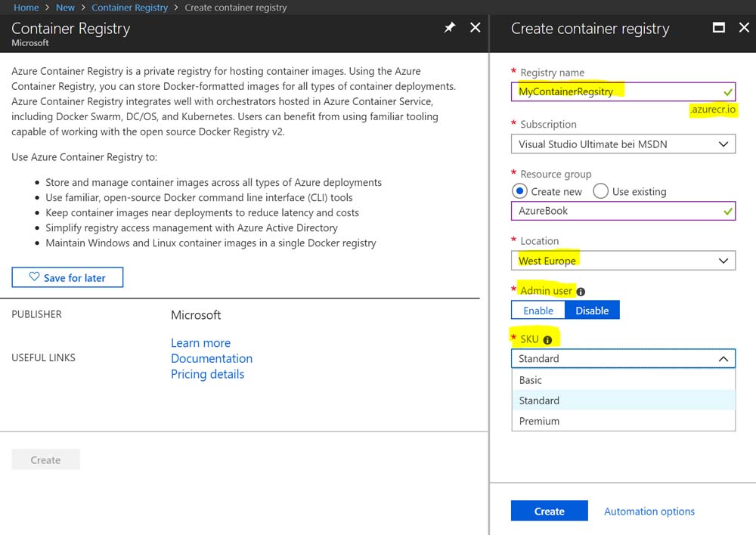Close the Container Registry blade
This screenshot has width=756, height=535.
tap(475, 28)
